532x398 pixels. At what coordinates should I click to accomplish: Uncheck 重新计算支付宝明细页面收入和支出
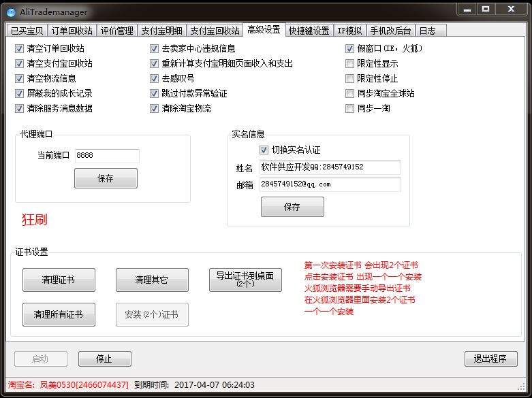(x=154, y=63)
